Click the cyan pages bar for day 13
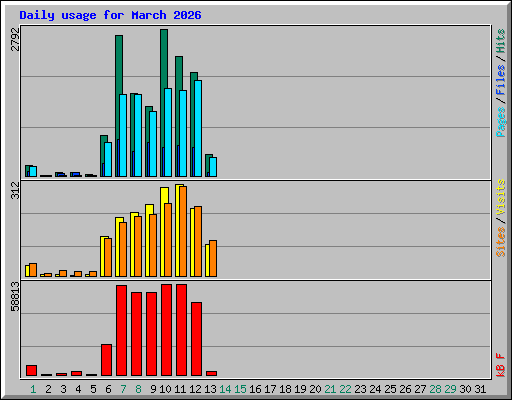Screen dimensions: 512x400 click(213, 167)
